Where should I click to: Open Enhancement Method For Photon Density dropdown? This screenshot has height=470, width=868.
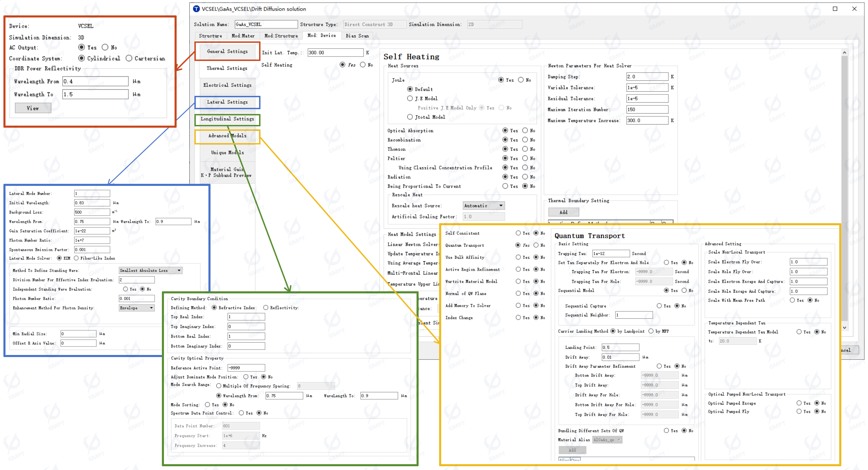click(x=137, y=308)
